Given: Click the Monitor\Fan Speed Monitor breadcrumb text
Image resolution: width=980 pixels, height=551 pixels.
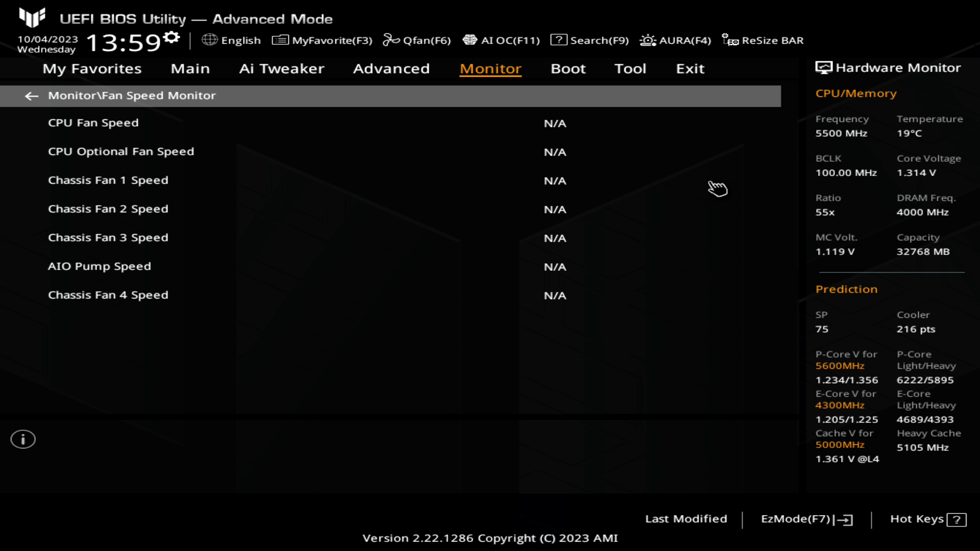Looking at the screenshot, I should point(132,95).
